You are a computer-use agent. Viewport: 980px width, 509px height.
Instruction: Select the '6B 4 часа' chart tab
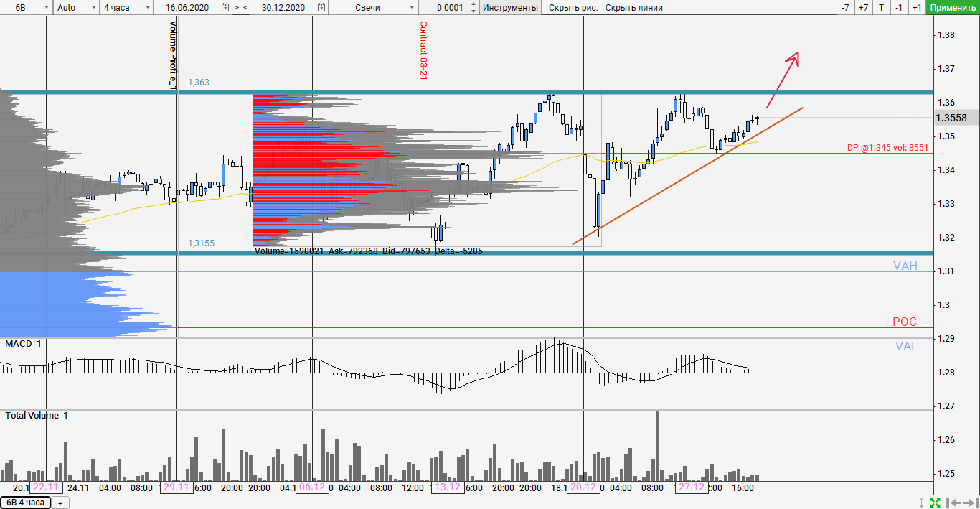(25, 503)
